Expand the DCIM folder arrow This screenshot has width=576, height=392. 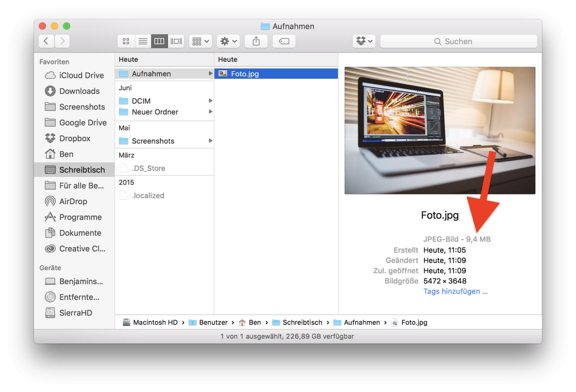coord(210,101)
